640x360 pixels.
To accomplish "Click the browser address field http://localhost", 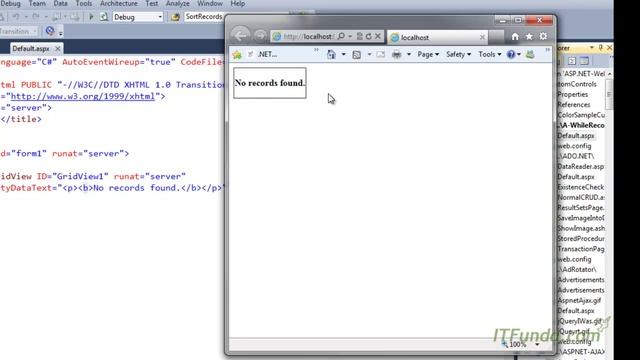I will point(309,36).
